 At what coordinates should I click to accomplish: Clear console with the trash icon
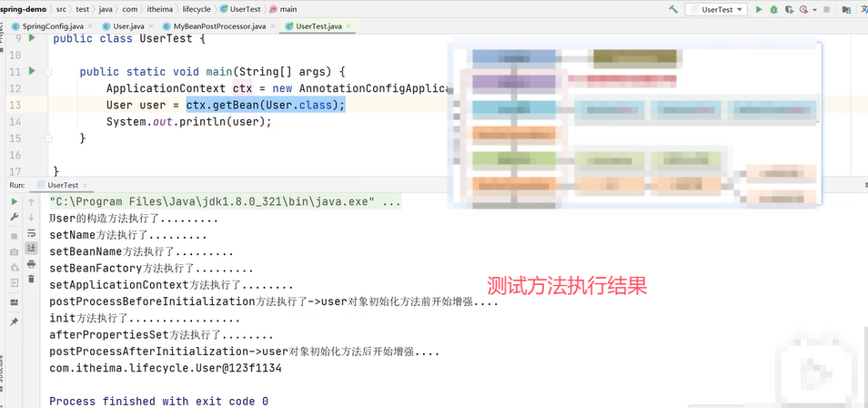coord(32,279)
